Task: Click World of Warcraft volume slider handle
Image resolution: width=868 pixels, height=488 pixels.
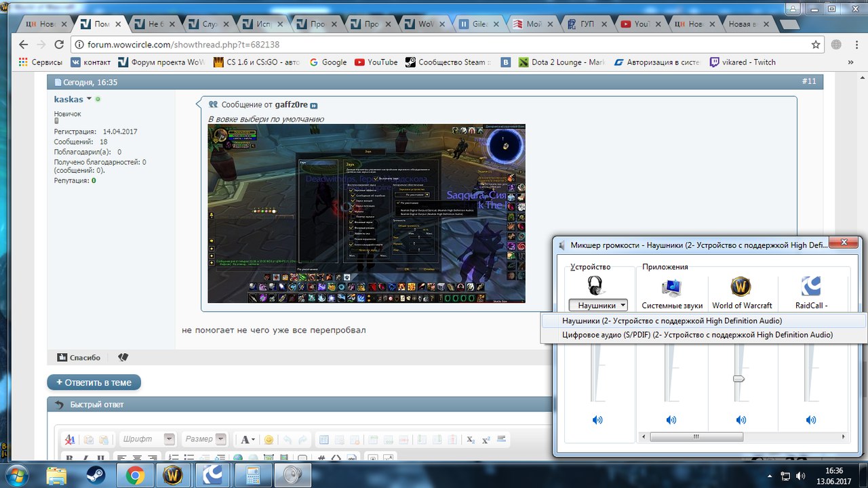Action: pos(738,379)
